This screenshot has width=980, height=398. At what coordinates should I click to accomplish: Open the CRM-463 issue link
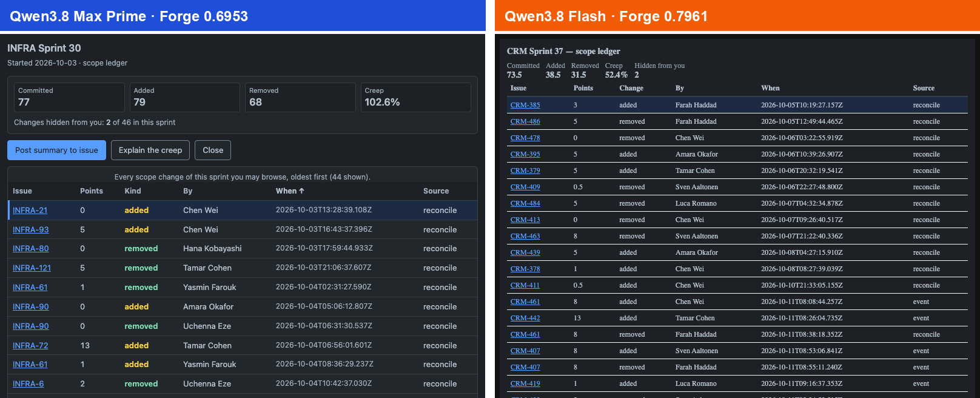525,236
